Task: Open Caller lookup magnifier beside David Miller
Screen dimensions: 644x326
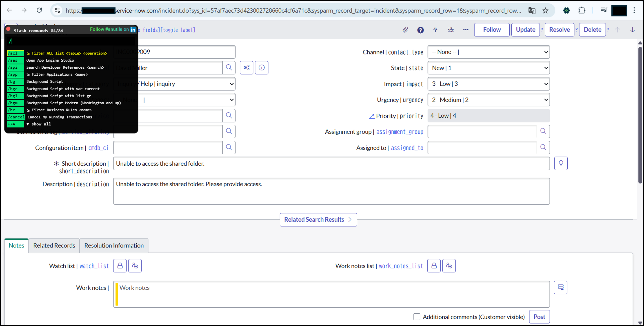Action: click(229, 67)
